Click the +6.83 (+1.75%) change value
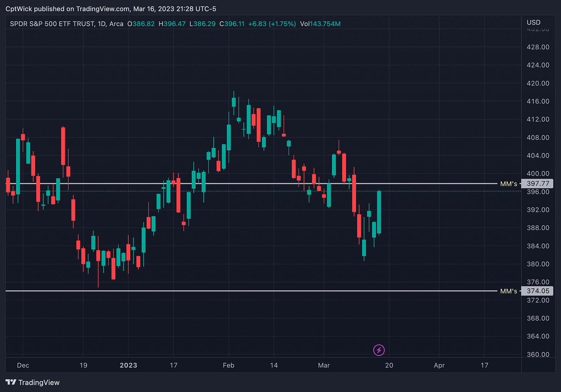Viewport: 561px width, 392px height. pos(272,24)
